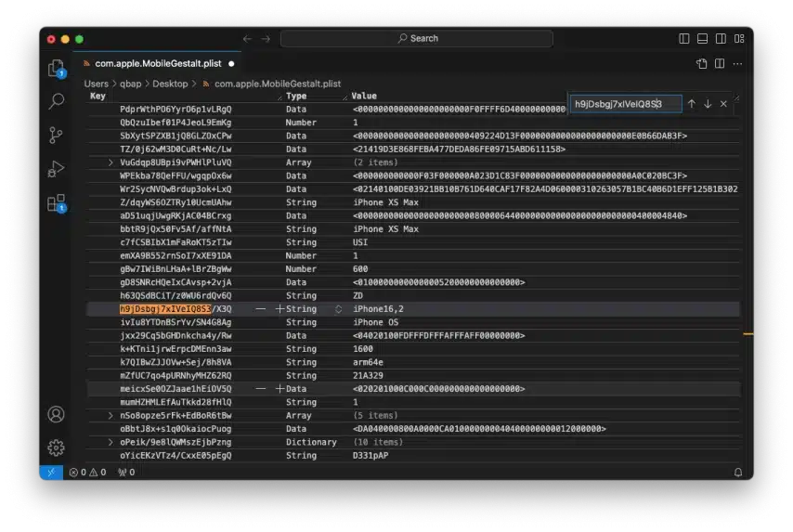
Task: Expand the oPeik/9e8lQWMszEjbPzng dictionary row
Action: 110,442
